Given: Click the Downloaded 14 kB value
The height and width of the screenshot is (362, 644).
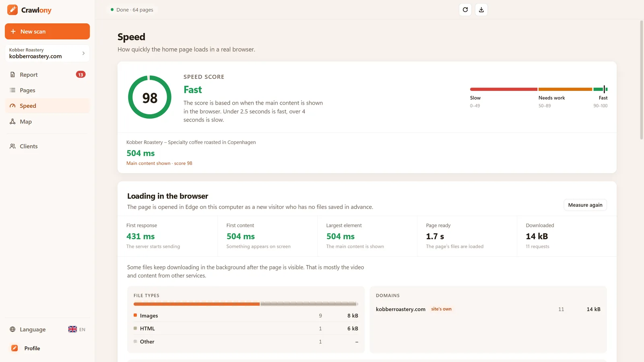Looking at the screenshot, I should [x=537, y=237].
